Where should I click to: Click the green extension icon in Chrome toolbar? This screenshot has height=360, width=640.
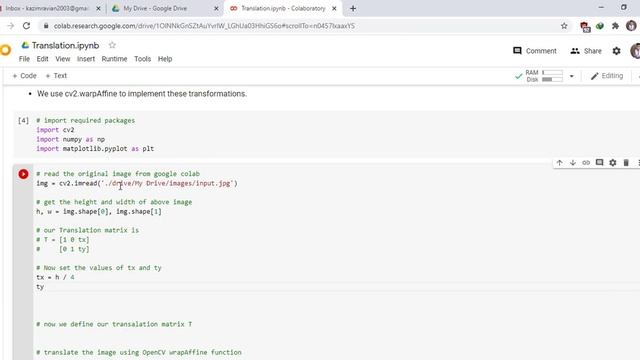[x=600, y=26]
